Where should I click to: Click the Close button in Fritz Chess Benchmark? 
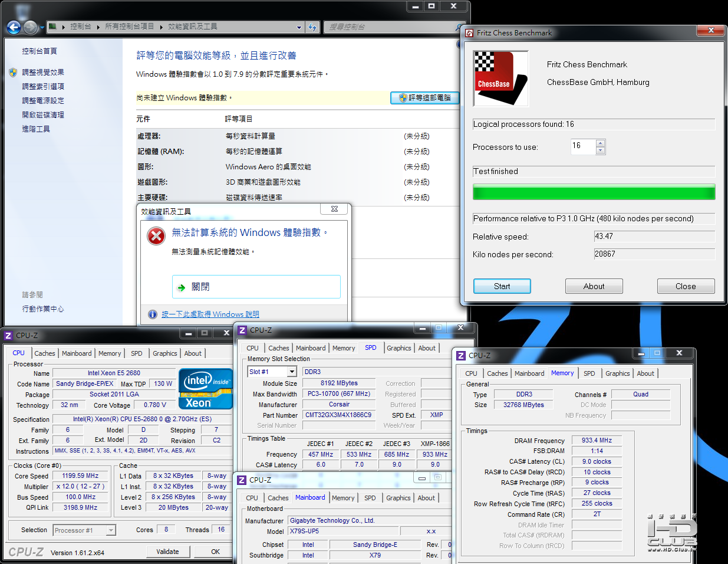pos(686,286)
